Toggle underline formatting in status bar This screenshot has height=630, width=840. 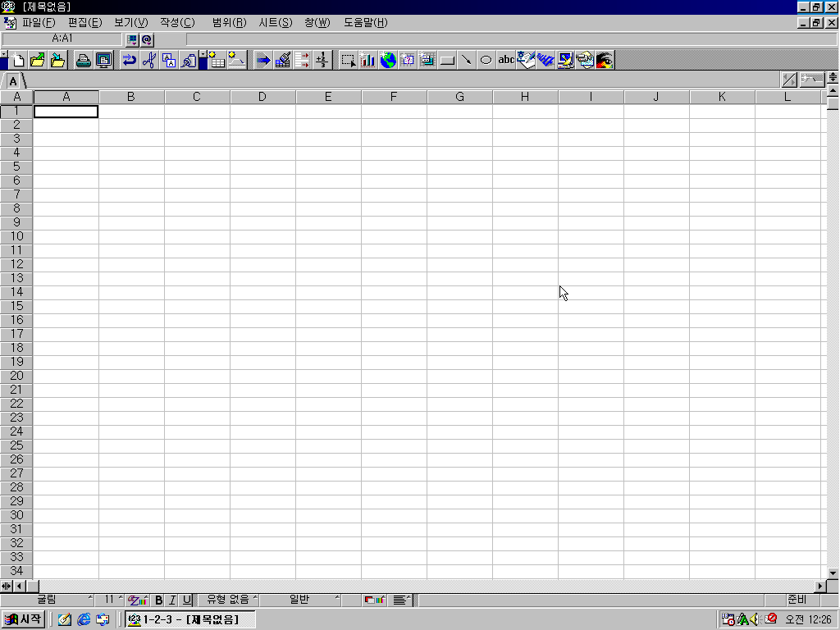[x=186, y=600]
